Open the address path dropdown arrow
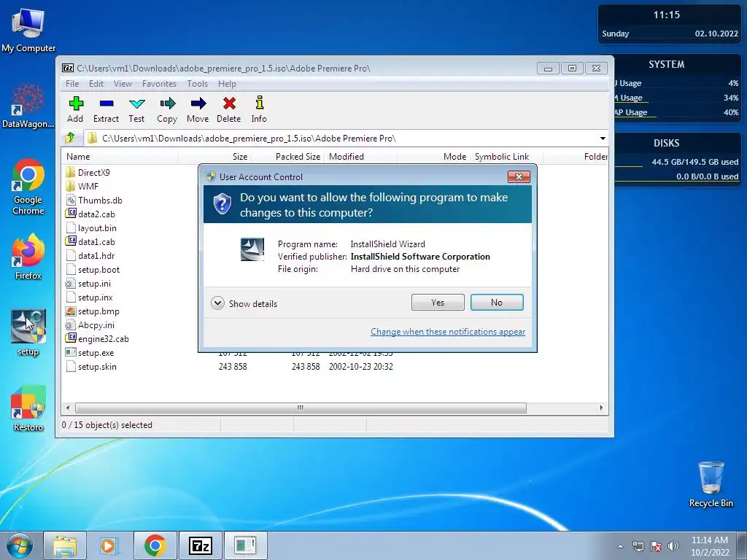This screenshot has height=560, width=747. point(603,138)
